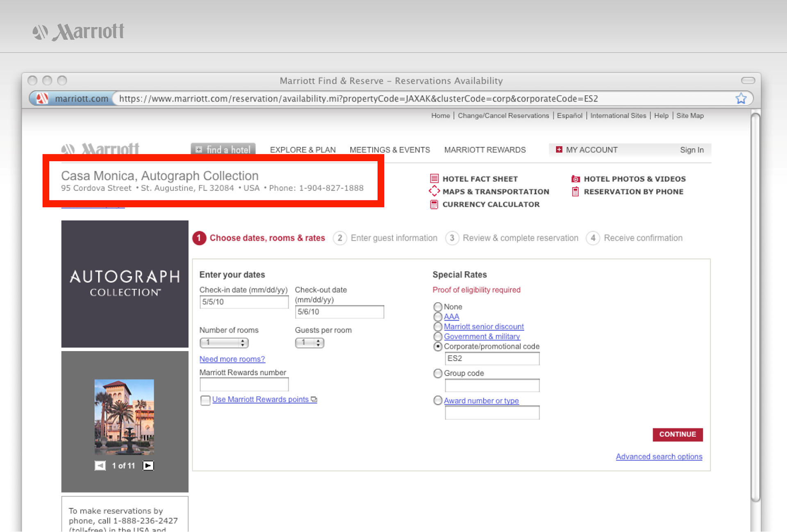Click the Casa Monica hotel photo thumbnail
Image resolution: width=787 pixels, height=532 pixels.
pos(124,417)
